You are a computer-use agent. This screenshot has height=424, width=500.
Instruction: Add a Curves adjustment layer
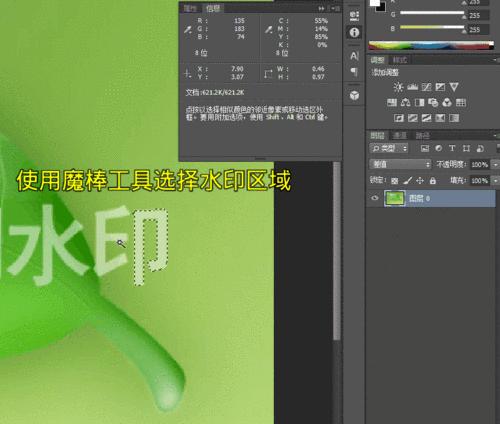coord(426,87)
